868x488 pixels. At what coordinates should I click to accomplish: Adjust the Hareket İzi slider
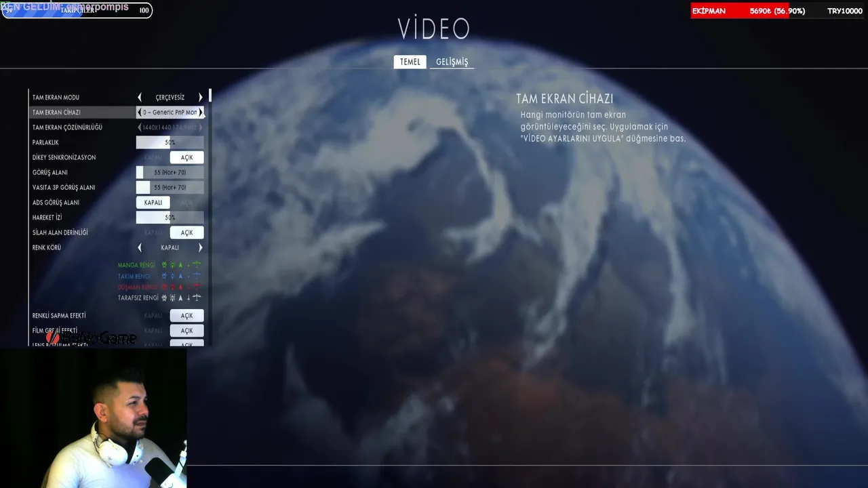point(170,218)
